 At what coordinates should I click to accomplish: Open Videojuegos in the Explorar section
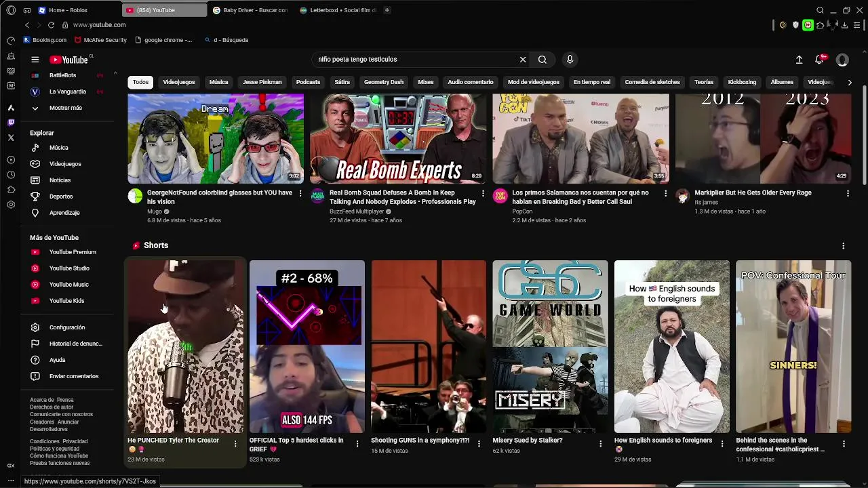pos(66,164)
